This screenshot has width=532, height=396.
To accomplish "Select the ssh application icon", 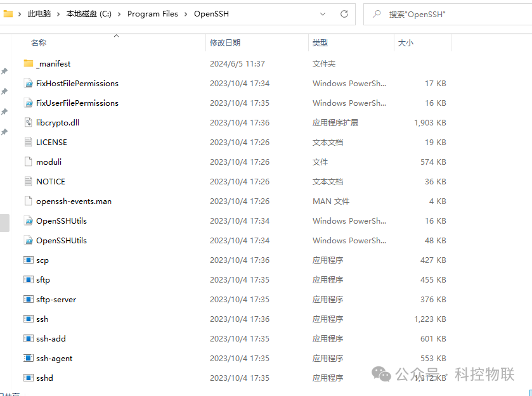I will pyautogui.click(x=28, y=319).
